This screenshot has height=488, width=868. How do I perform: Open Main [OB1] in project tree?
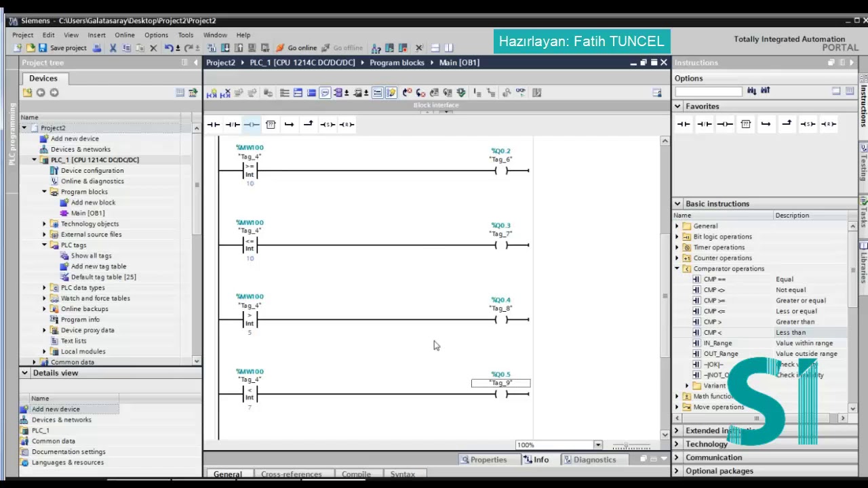pos(87,213)
